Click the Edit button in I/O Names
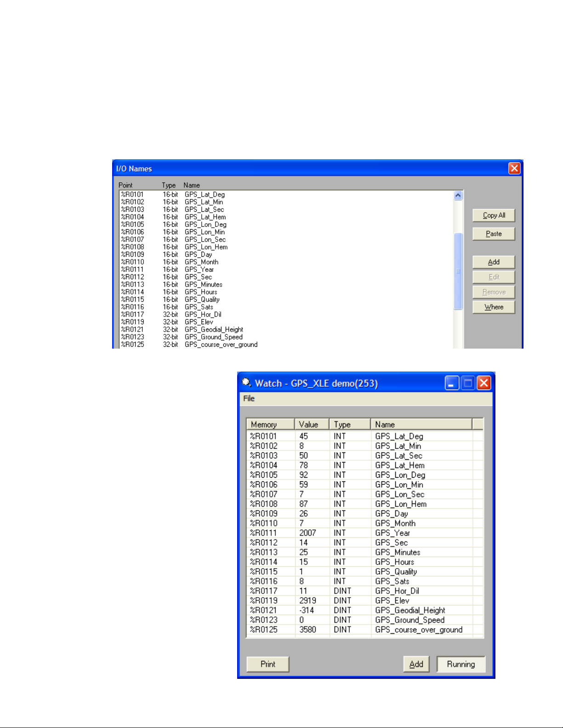The image size is (563, 728). pos(494,277)
